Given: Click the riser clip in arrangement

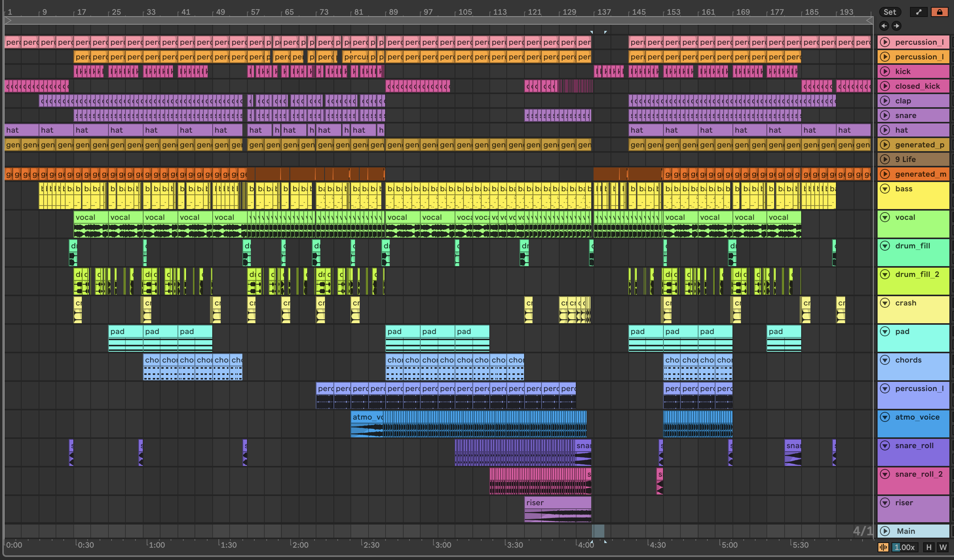Looking at the screenshot, I should 557,503.
